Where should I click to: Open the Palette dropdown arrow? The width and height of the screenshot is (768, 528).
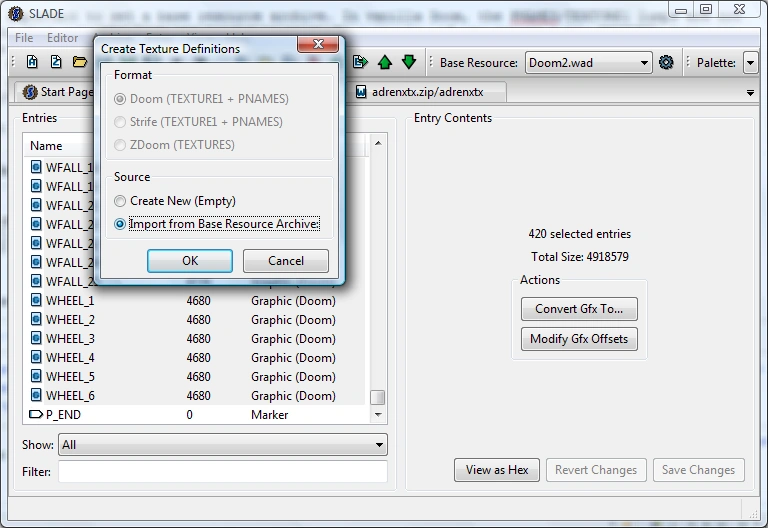[x=750, y=63]
